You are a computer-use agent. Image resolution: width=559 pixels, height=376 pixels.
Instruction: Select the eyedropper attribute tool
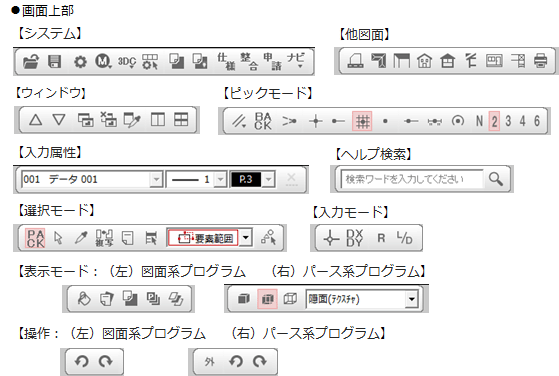click(81, 238)
